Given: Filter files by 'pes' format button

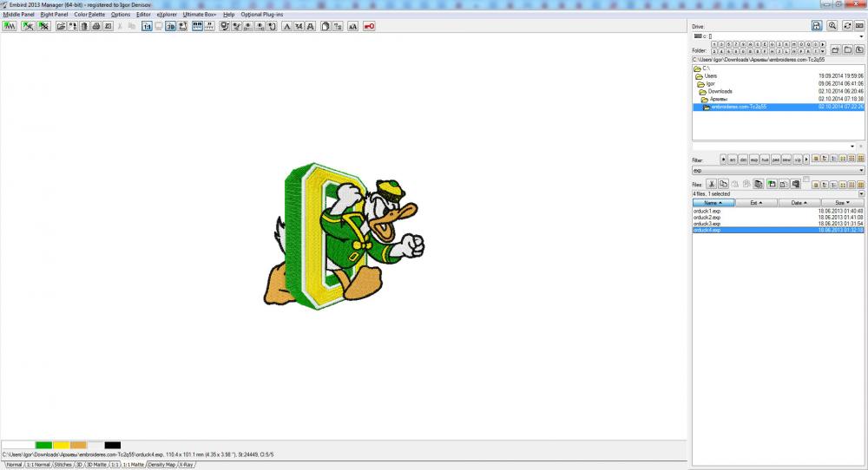Looking at the screenshot, I should click(775, 160).
